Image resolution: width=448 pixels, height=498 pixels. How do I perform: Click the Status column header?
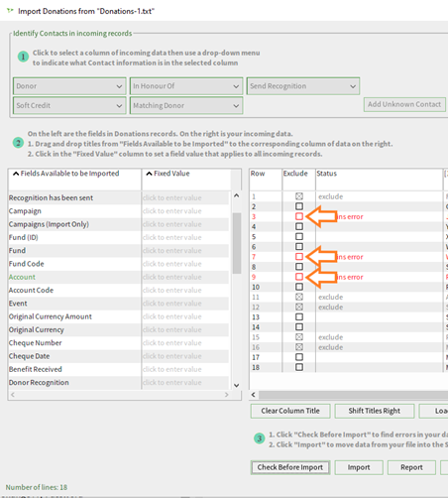379,180
